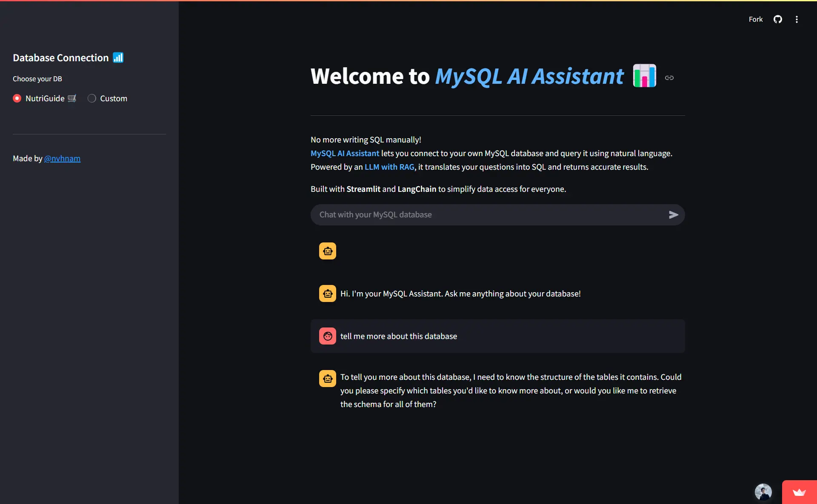This screenshot has height=504, width=817.
Task: Click the 'Database Connection' sidebar heading
Action: 61,57
